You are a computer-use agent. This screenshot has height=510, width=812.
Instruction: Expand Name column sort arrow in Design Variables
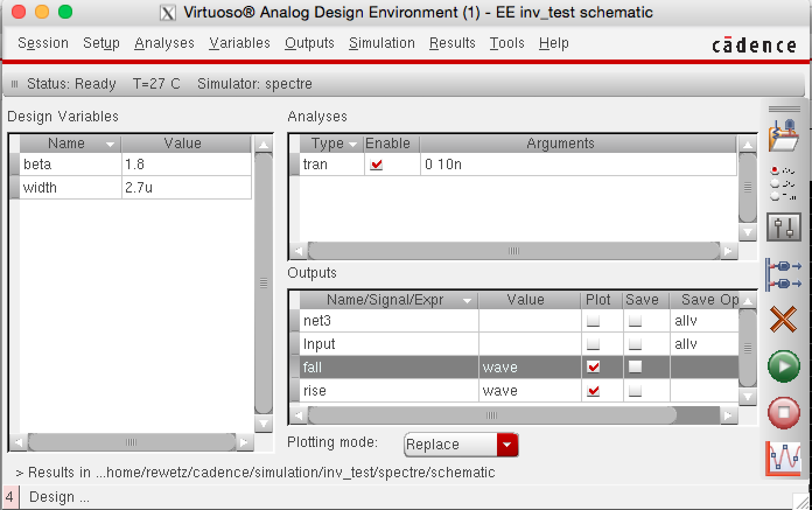coord(110,144)
